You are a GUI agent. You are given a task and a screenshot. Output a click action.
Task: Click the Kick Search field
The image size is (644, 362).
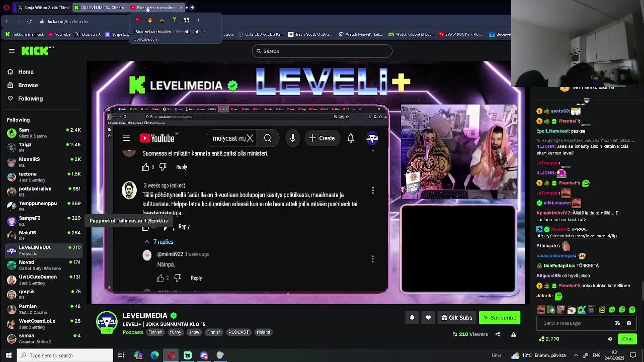tap(322, 51)
